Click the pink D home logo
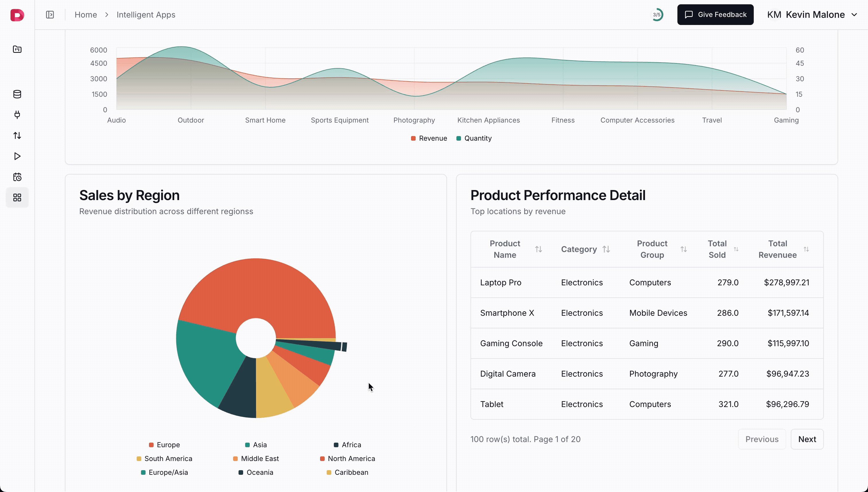The image size is (868, 492). pyautogui.click(x=17, y=15)
